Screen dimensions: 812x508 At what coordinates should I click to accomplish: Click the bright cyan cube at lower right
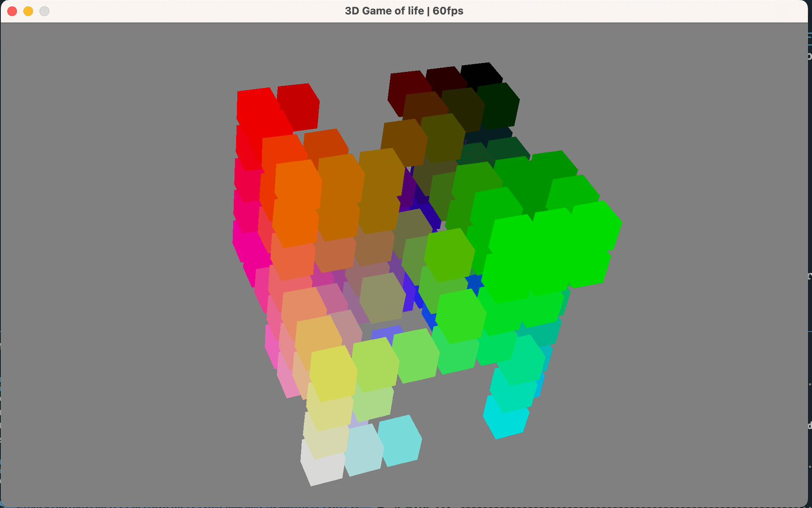505,418
